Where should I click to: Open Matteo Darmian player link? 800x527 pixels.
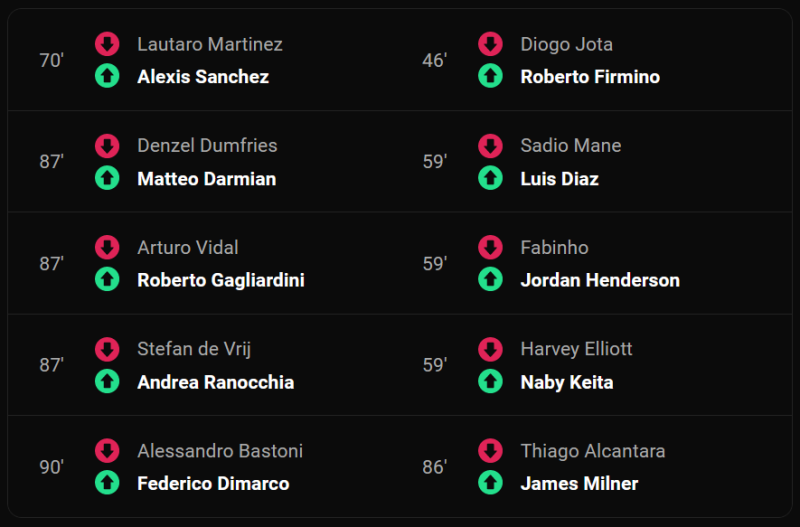point(207,179)
